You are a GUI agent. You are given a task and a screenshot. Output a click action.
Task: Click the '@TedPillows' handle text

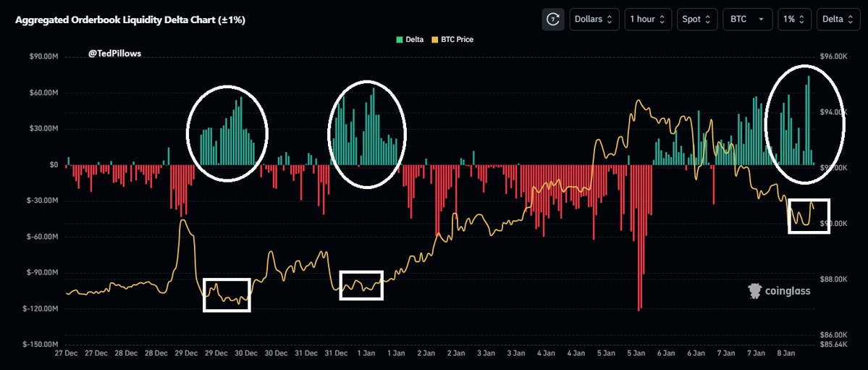(x=114, y=54)
